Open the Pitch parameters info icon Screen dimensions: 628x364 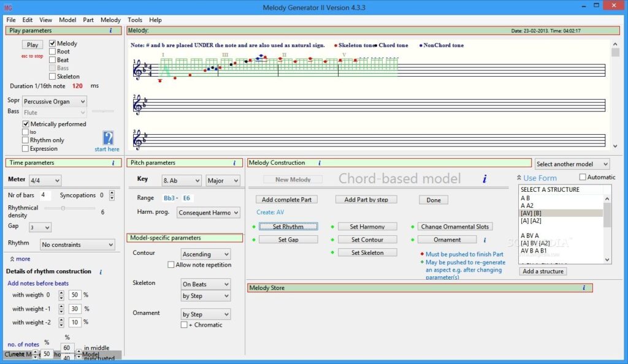tap(234, 163)
